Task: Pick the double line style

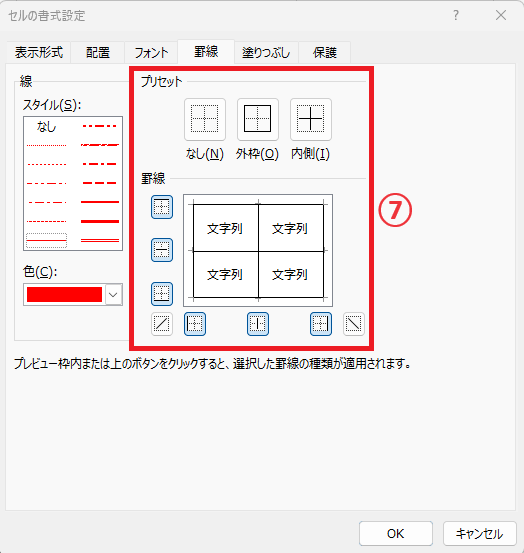Action: click(100, 241)
